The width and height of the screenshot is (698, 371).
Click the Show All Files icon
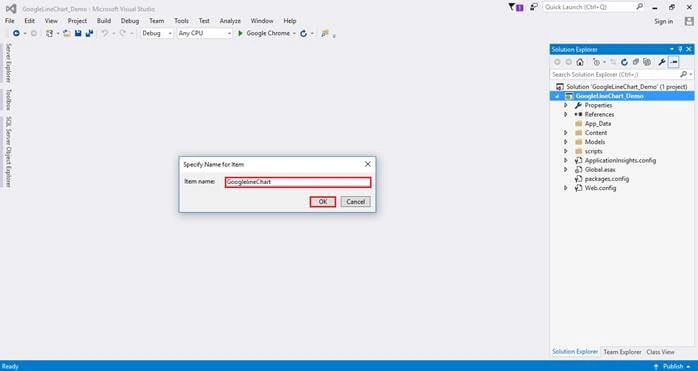click(647, 62)
